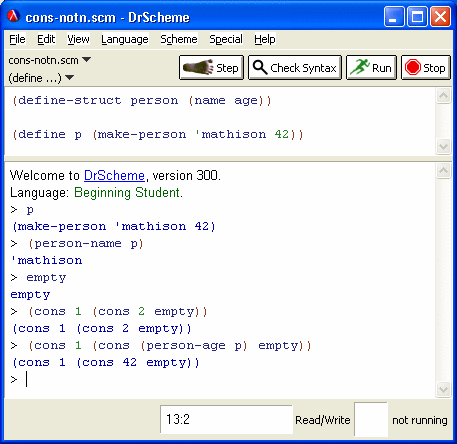Open the Scheme menu
Viewport: 457px width, 444px height.
pyautogui.click(x=179, y=39)
